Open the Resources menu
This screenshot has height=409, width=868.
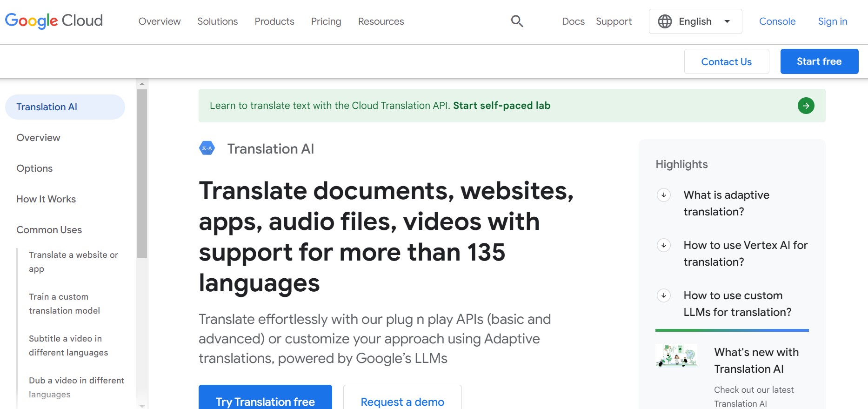[x=381, y=21]
